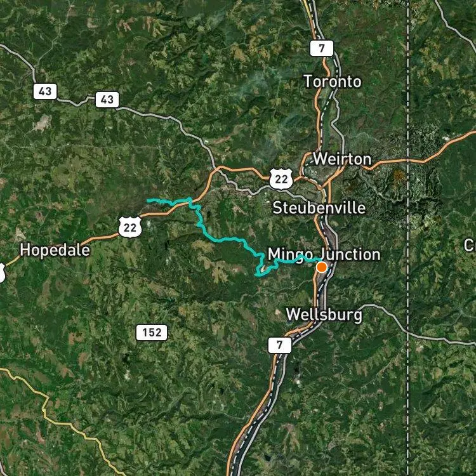Screen dimensions: 476x476
Task: Click the partially visible label at right edge
Action: (x=470, y=245)
